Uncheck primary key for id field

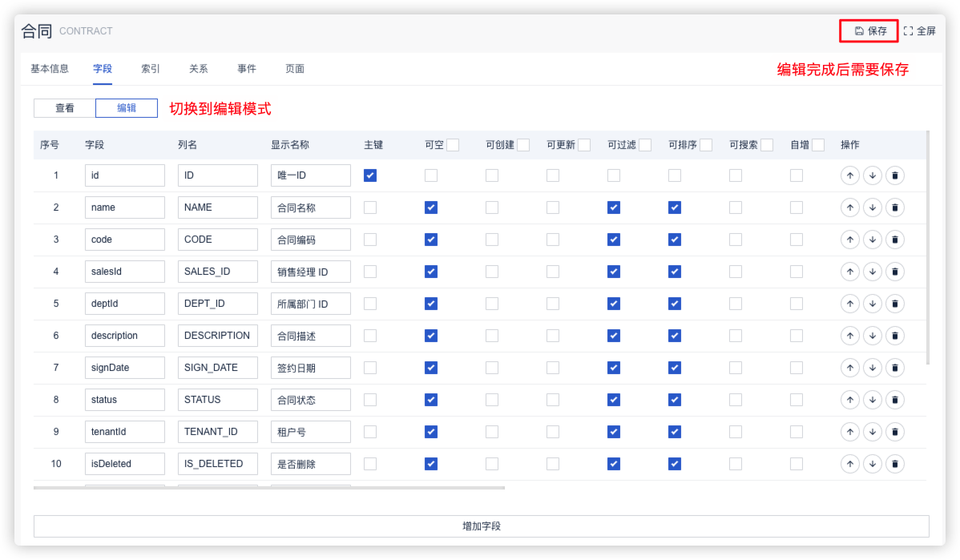point(370,175)
